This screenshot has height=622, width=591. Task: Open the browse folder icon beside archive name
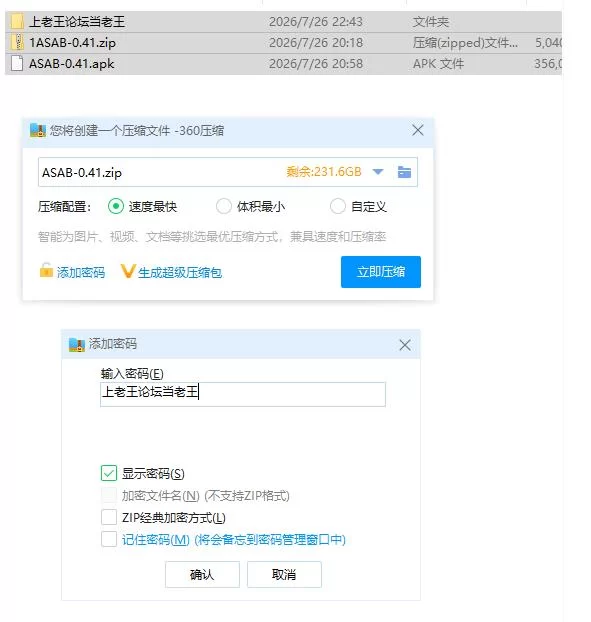tap(404, 172)
